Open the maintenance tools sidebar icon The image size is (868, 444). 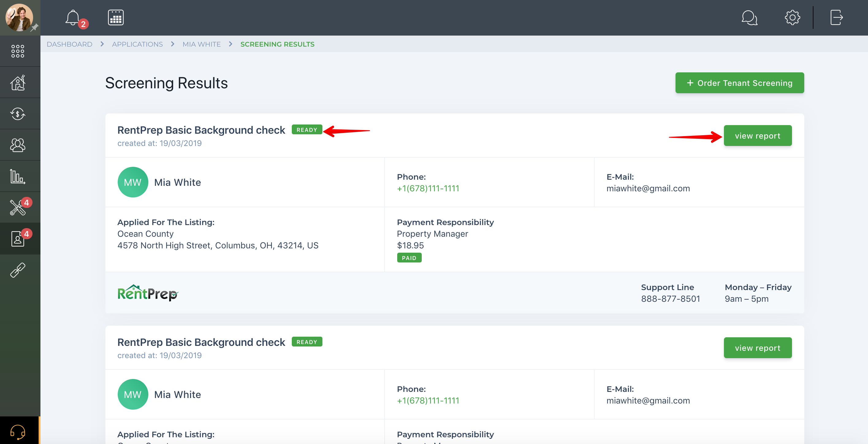(x=18, y=207)
